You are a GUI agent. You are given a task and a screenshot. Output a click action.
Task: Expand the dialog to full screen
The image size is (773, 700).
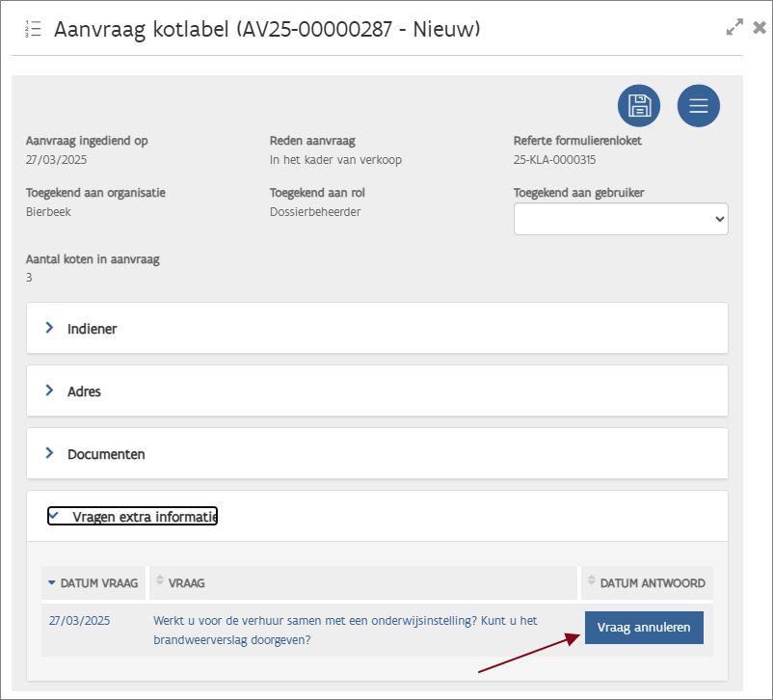pyautogui.click(x=734, y=28)
